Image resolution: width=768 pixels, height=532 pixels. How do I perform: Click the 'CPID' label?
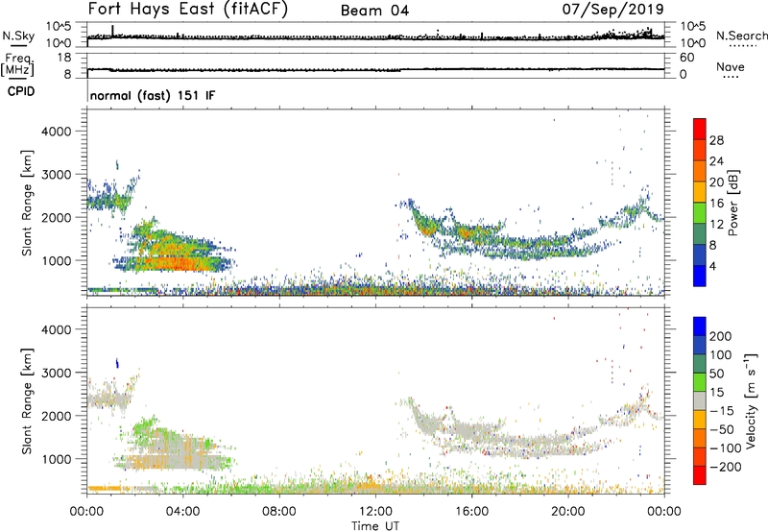pyautogui.click(x=21, y=91)
